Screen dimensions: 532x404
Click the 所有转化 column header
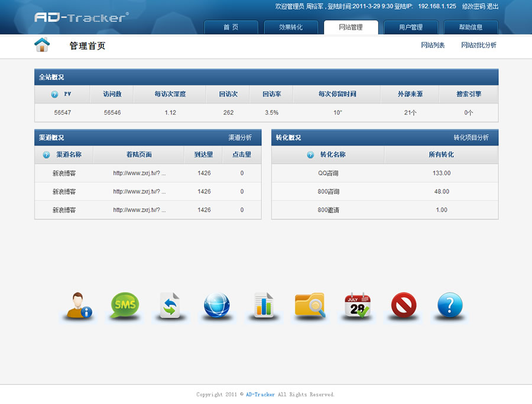(441, 154)
